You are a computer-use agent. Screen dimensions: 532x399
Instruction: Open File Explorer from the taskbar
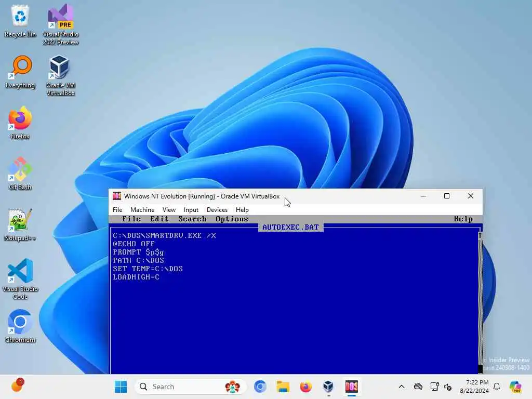[283, 387]
